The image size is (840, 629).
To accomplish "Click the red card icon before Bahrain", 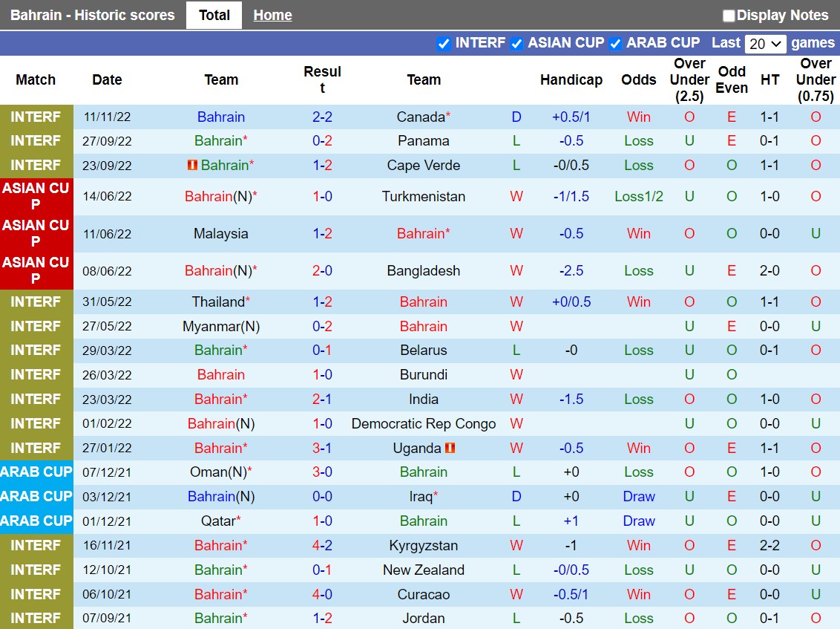I will [193, 166].
